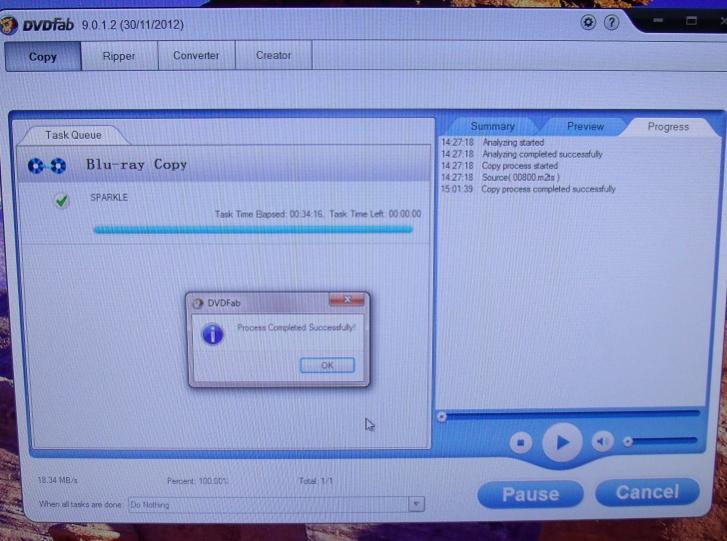Click the blue info icon in dialog
This screenshot has width=727, height=541.
213,334
